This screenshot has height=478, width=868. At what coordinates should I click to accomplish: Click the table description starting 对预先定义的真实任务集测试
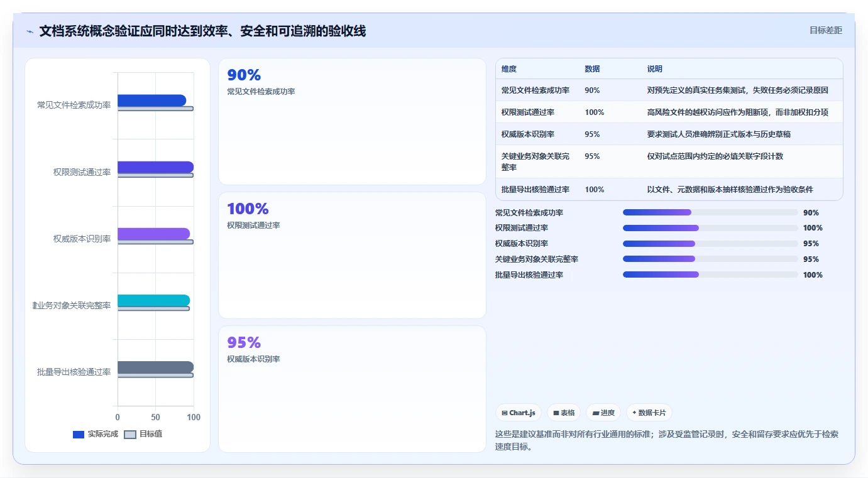(x=738, y=90)
